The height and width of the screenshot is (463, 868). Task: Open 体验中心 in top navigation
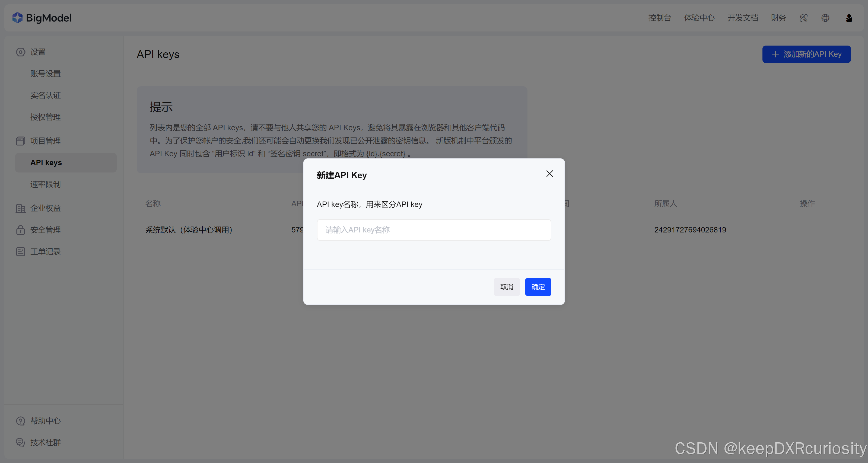[x=699, y=18]
